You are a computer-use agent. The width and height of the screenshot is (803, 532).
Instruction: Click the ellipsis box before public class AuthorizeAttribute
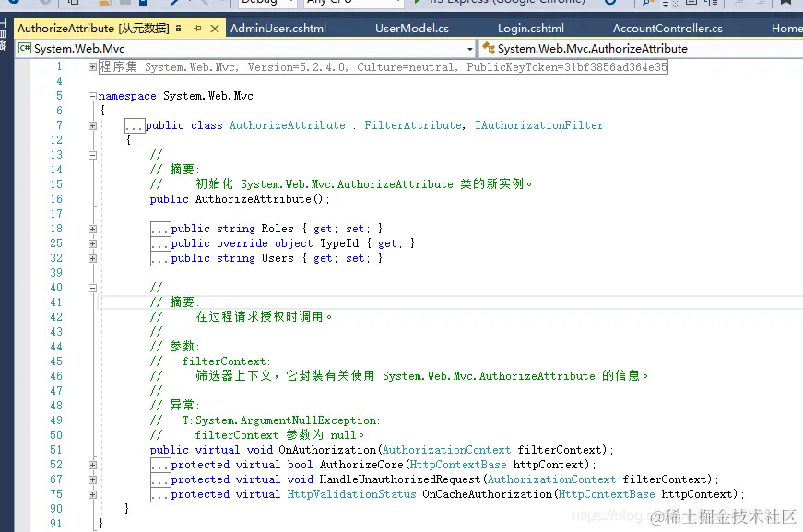(135, 126)
